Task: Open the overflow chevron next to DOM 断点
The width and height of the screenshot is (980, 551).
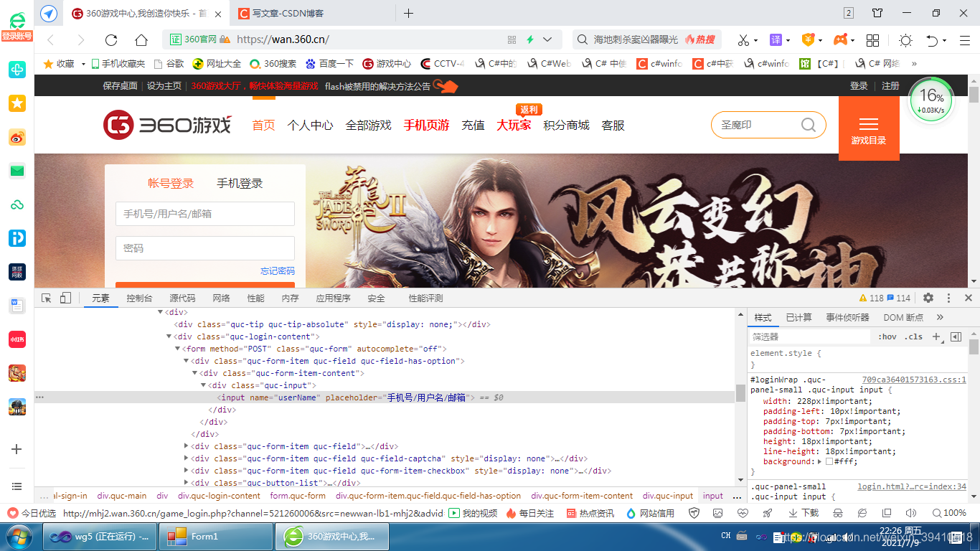Action: click(x=940, y=316)
